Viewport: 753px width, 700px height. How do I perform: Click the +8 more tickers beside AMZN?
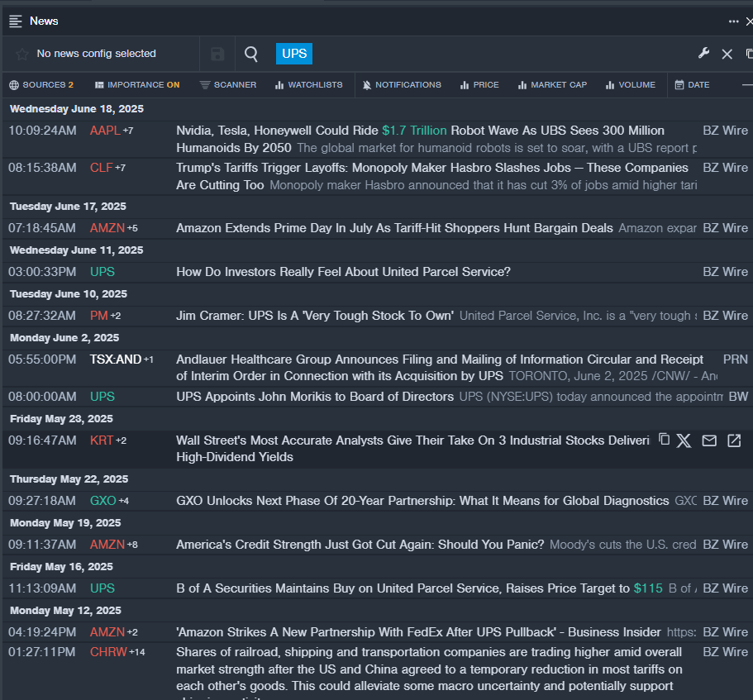click(x=132, y=545)
